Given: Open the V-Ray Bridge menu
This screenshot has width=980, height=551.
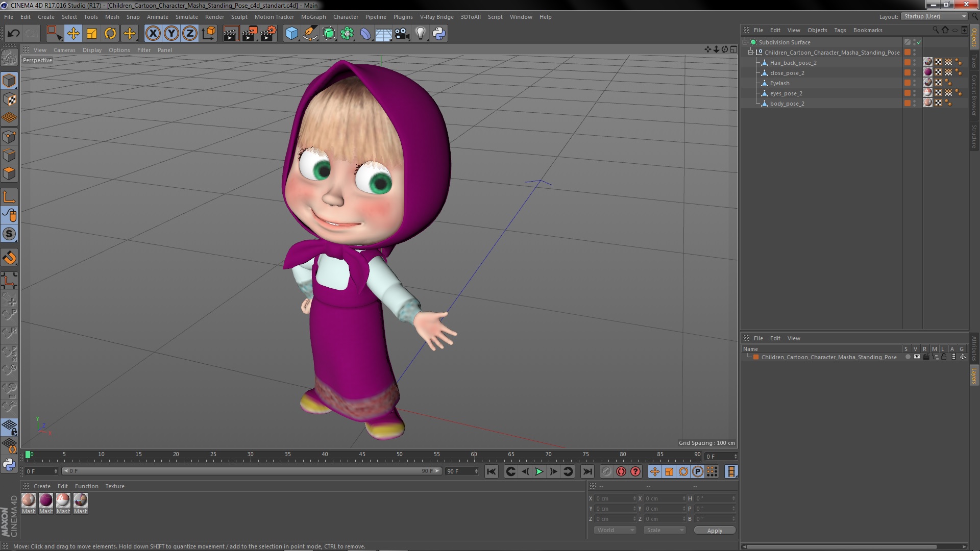Looking at the screenshot, I should [436, 17].
